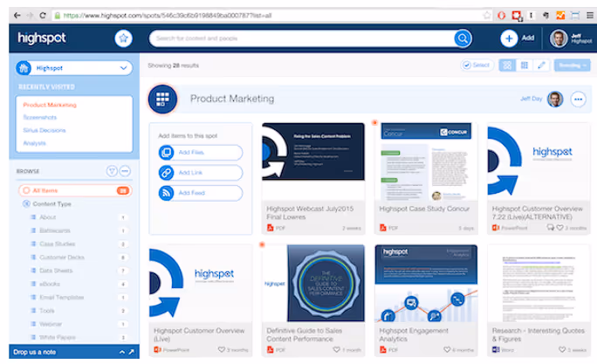
Task: Click the magnifier search button
Action: pyautogui.click(x=463, y=38)
